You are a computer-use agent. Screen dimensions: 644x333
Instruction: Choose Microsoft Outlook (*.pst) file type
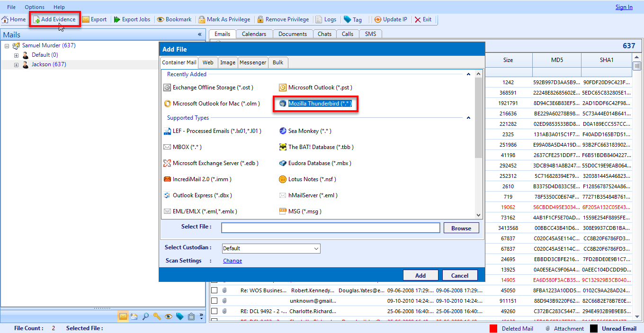click(315, 88)
